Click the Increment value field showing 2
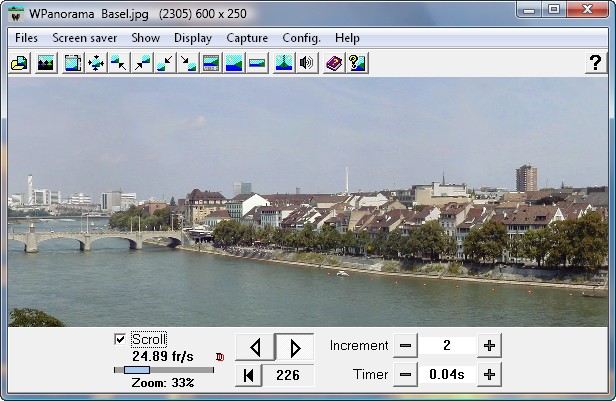The image size is (616, 401). tap(447, 346)
